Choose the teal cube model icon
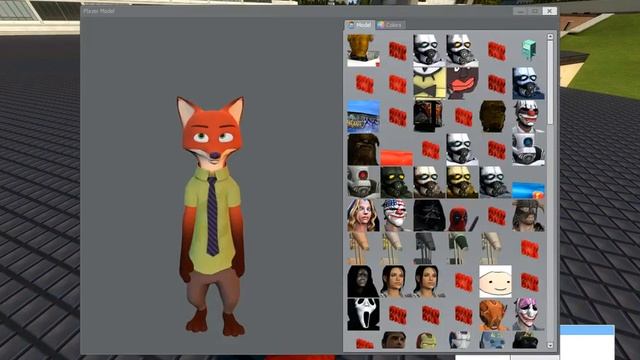640x360 pixels. click(x=528, y=51)
